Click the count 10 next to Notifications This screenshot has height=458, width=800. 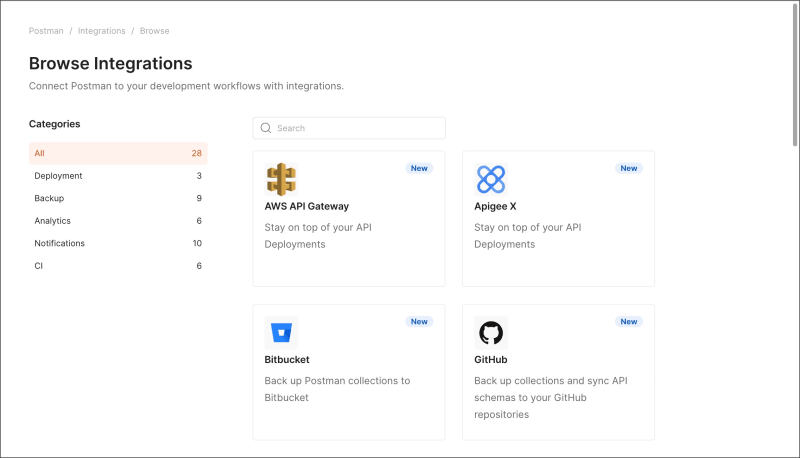click(x=197, y=243)
